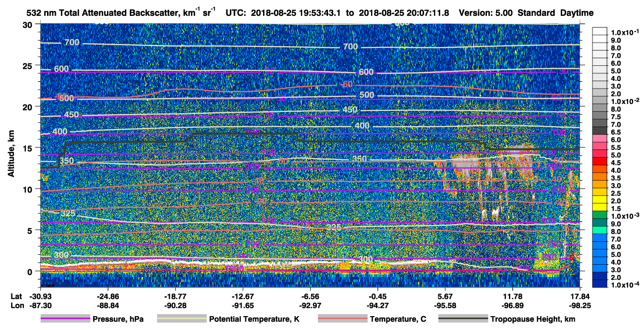Click the latitude value 17.84
This screenshot has height=330, width=644.
coord(580,297)
